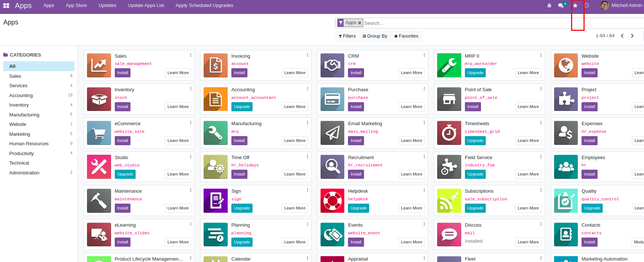This screenshot has width=644, height=262.
Task: Click the Time Off app icon
Action: click(x=216, y=167)
